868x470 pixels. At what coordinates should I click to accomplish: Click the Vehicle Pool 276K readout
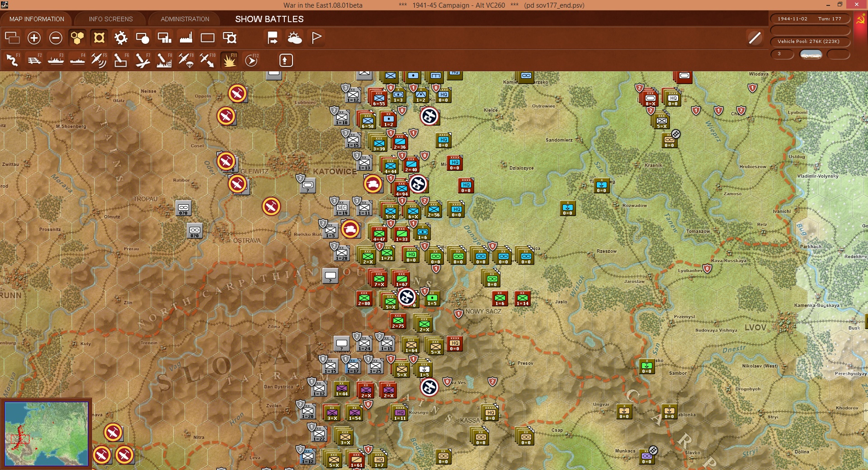(810, 42)
